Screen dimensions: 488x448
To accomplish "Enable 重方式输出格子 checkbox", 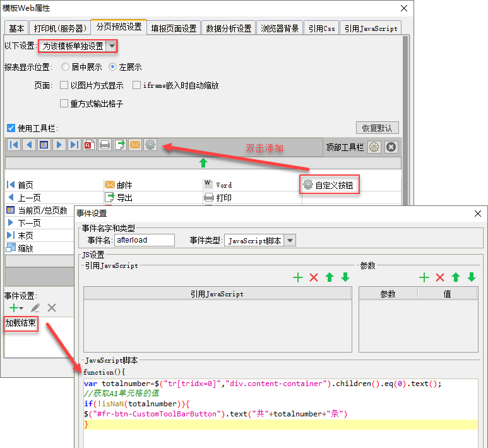I will click(64, 103).
